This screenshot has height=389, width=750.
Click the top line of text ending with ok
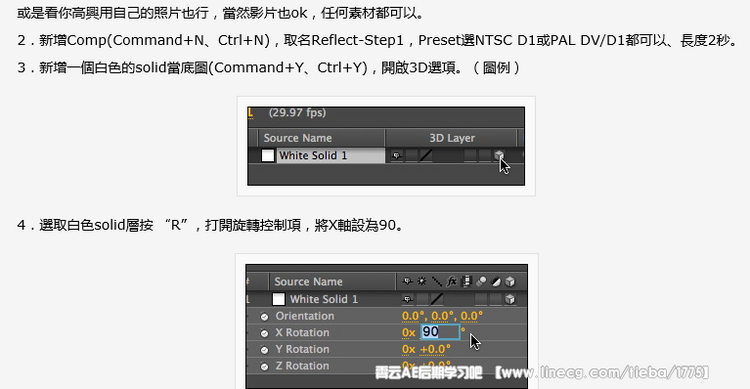click(221, 13)
